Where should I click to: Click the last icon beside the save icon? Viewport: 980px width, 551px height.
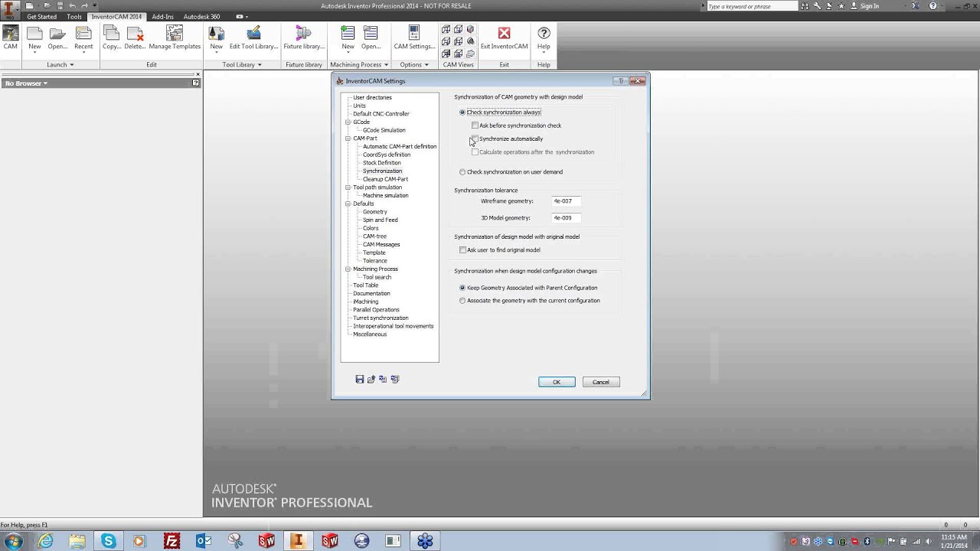pos(395,379)
